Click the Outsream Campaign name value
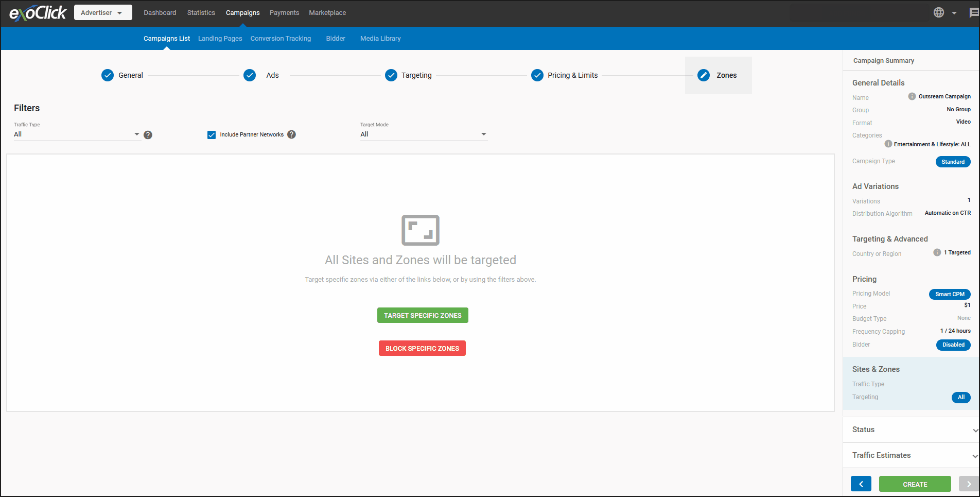 [x=944, y=96]
